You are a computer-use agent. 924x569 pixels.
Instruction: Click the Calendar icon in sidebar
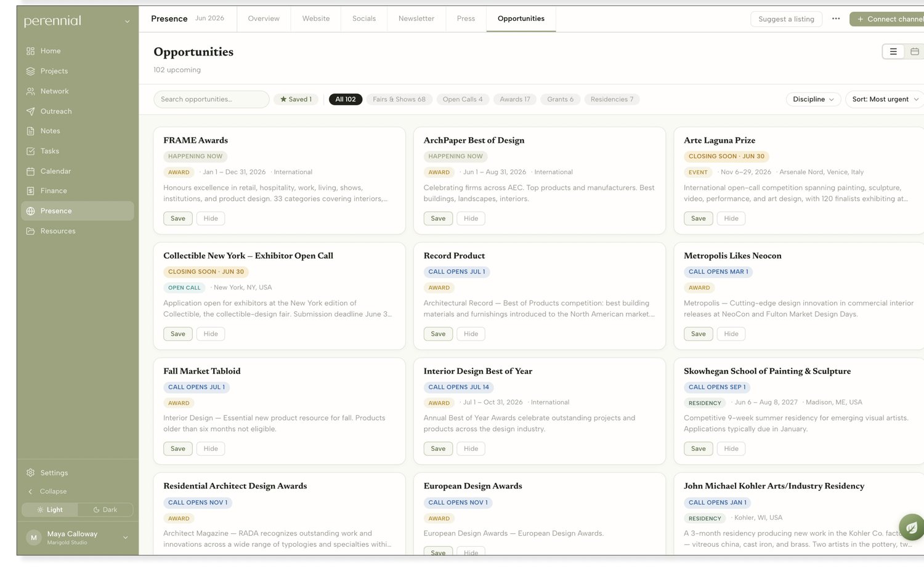tap(30, 171)
